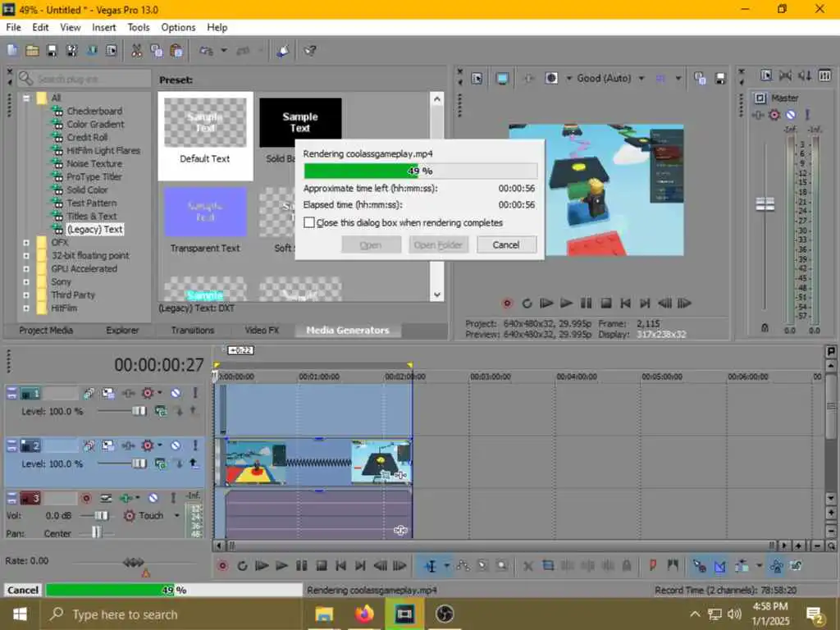
Task: Click the Insert Region icon
Action: pyautogui.click(x=673, y=565)
